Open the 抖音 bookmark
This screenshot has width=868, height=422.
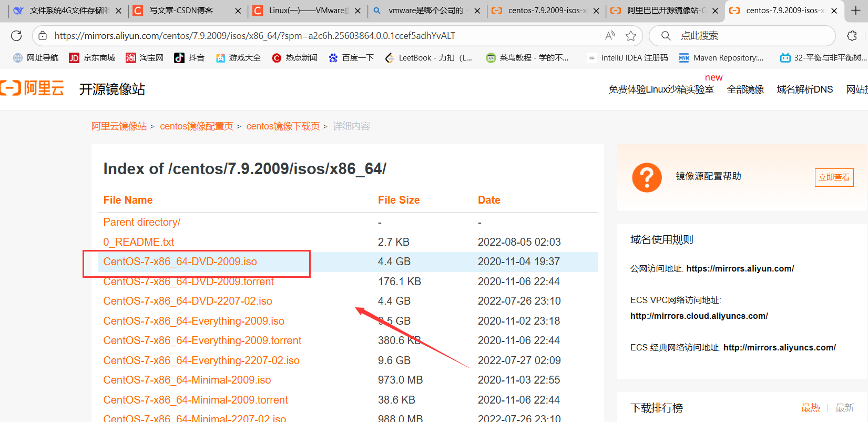click(189, 58)
